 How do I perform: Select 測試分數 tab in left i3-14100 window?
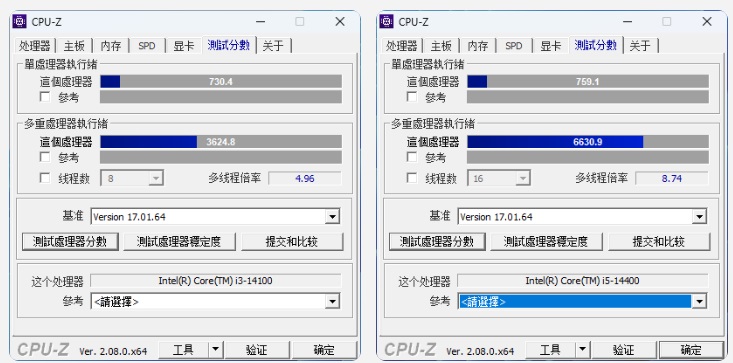tap(229, 45)
